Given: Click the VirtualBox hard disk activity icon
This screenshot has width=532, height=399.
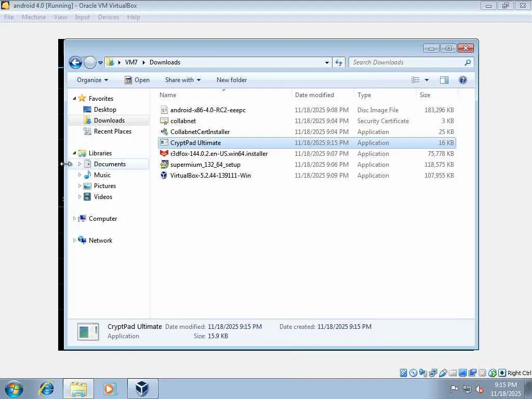Looking at the screenshot, I should tap(403, 373).
